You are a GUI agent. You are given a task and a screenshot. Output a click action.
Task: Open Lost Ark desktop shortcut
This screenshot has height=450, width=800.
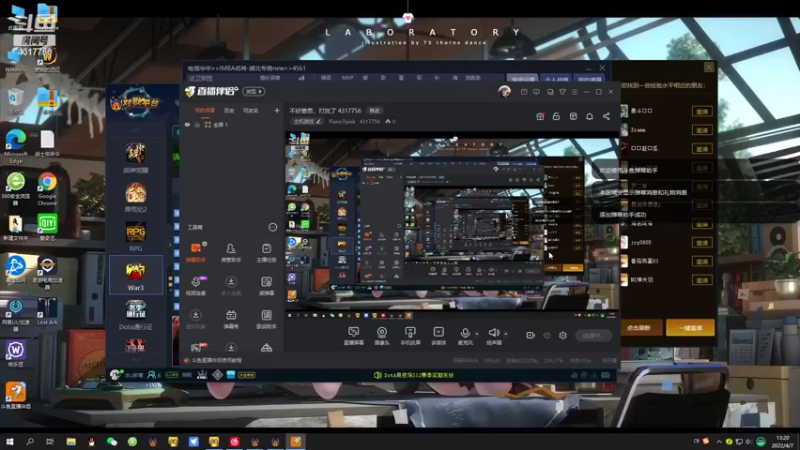tap(47, 311)
